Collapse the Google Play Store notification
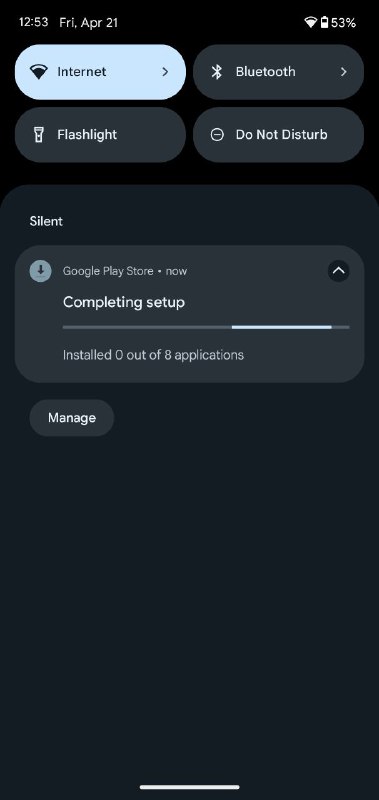The image size is (379, 800). click(338, 271)
